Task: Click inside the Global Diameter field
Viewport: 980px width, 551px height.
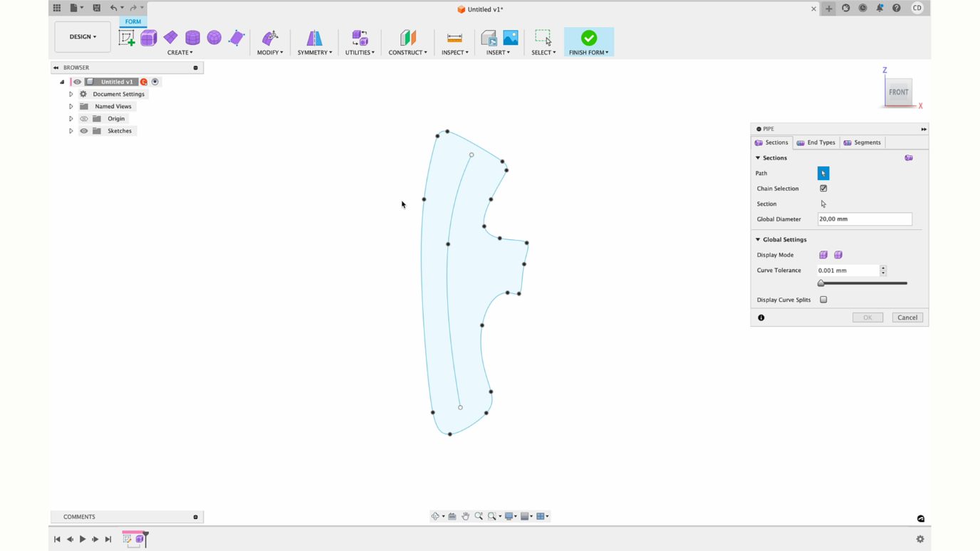Action: [864, 219]
